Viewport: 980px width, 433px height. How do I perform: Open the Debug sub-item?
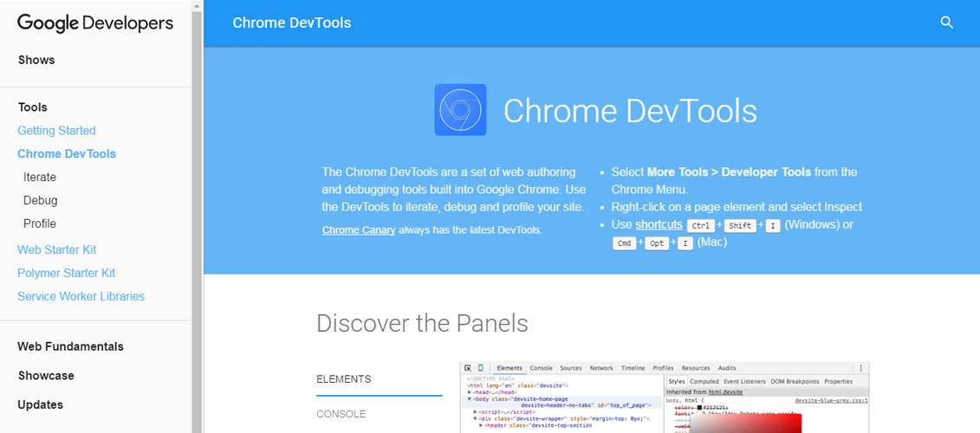[x=40, y=201]
